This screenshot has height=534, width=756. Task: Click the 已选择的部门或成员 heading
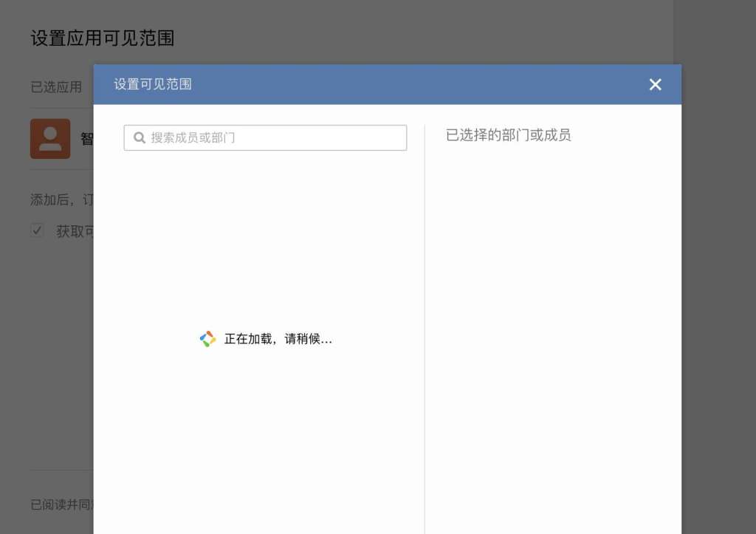pyautogui.click(x=508, y=135)
